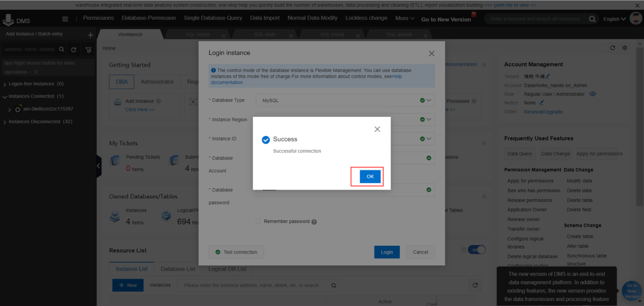The width and height of the screenshot is (644, 306).
Task: Open the Permissions menu
Action: [98, 18]
